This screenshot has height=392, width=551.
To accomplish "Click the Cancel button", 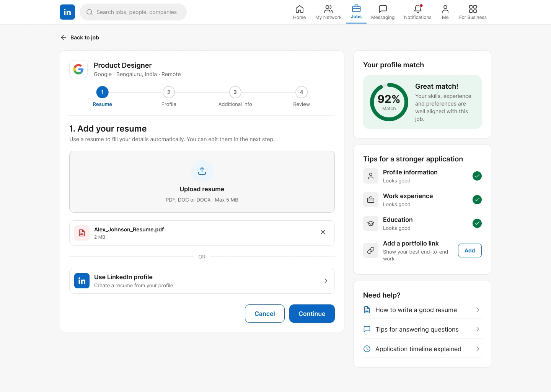I will [265, 314].
